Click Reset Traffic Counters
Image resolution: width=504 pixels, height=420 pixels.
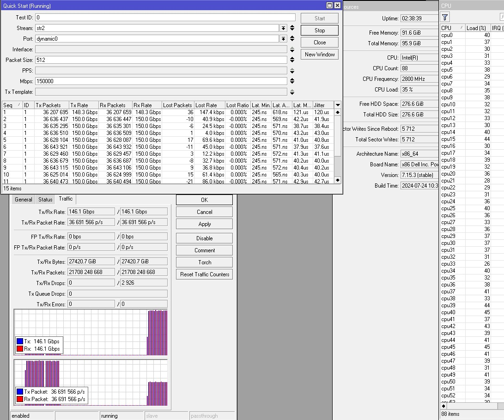coord(205,274)
